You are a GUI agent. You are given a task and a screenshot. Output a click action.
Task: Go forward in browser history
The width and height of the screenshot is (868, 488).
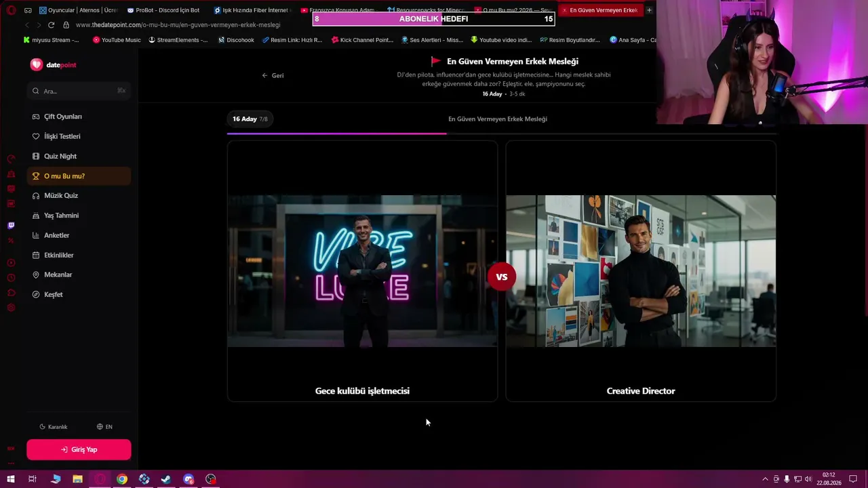38,25
